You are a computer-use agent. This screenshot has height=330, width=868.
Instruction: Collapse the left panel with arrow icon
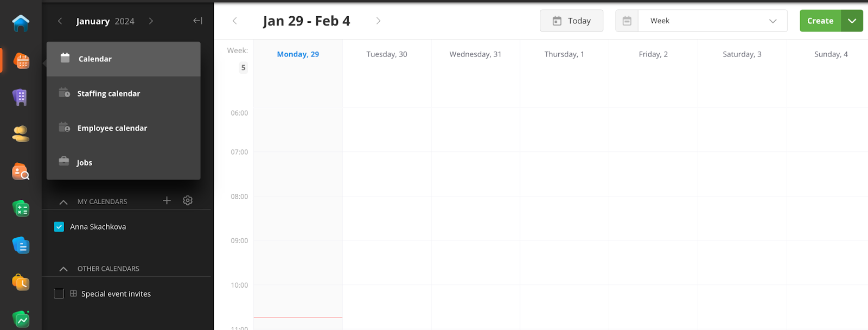point(197,21)
